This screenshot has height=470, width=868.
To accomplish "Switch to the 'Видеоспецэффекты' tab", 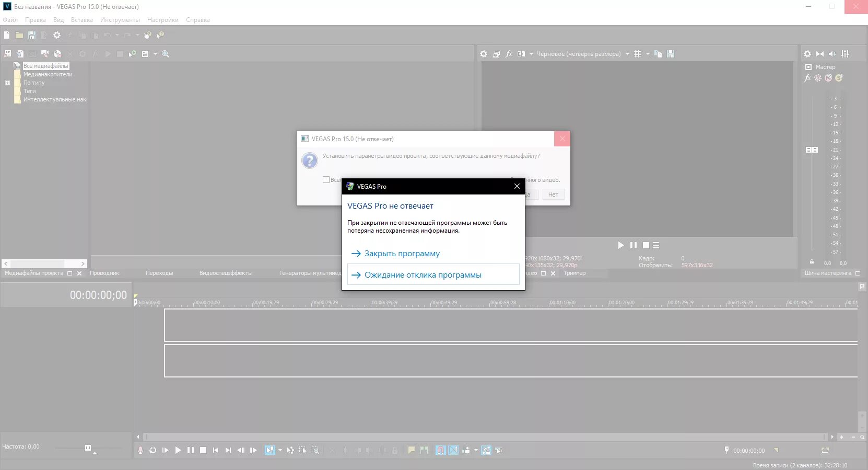I will pyautogui.click(x=226, y=273).
